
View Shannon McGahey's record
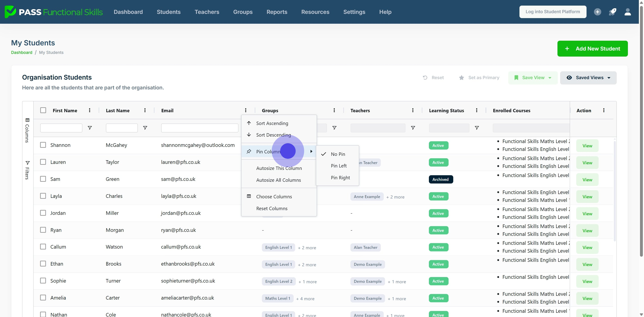point(587,146)
